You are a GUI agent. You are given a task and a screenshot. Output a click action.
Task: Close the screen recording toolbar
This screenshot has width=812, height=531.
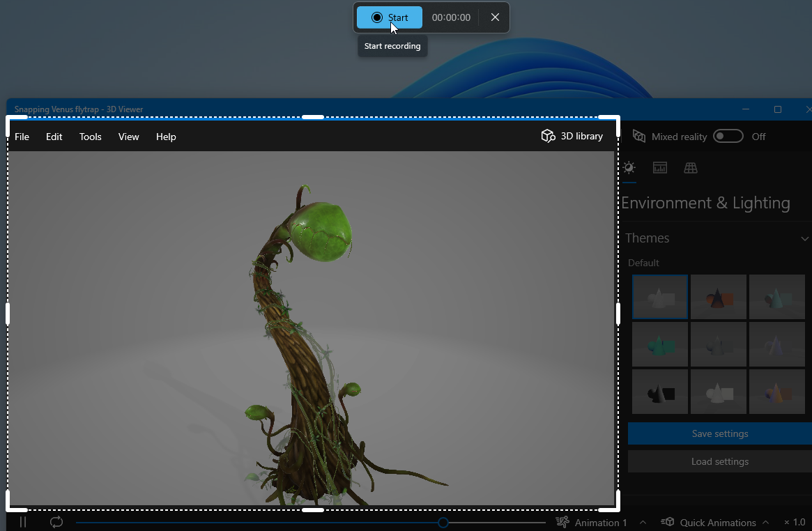coord(495,17)
